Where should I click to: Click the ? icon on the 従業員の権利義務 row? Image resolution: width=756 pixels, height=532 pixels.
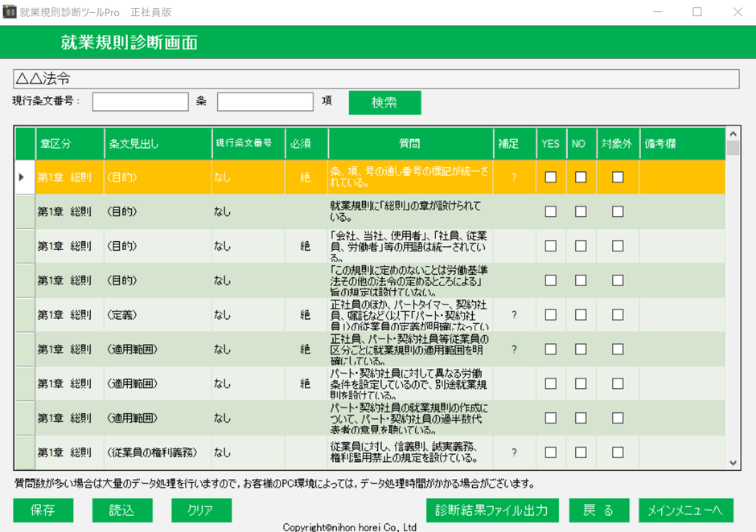(x=514, y=453)
